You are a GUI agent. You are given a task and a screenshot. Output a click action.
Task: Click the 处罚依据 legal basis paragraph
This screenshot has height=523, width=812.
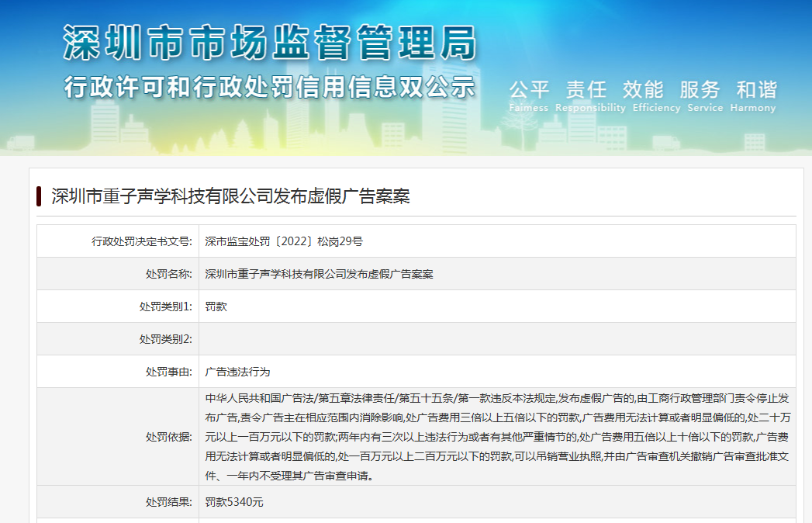497,437
